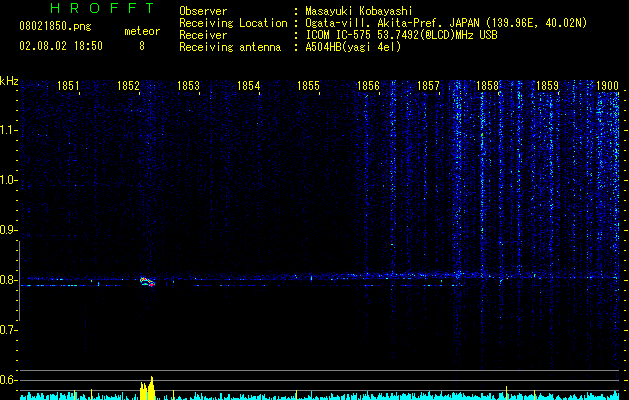This screenshot has height=400, width=629.
Task: Click the kHz axis unit label
Action: (x=9, y=81)
